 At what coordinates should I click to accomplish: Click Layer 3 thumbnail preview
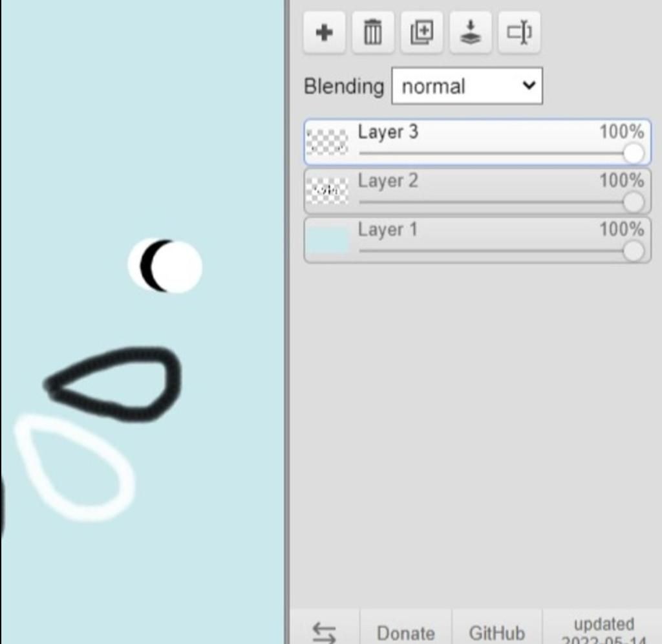[x=328, y=142]
